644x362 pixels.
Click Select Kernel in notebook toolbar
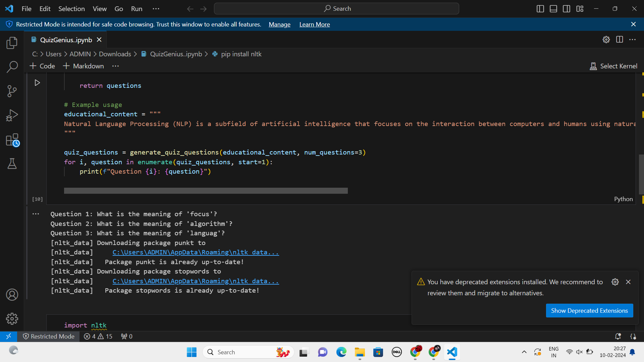click(x=613, y=66)
